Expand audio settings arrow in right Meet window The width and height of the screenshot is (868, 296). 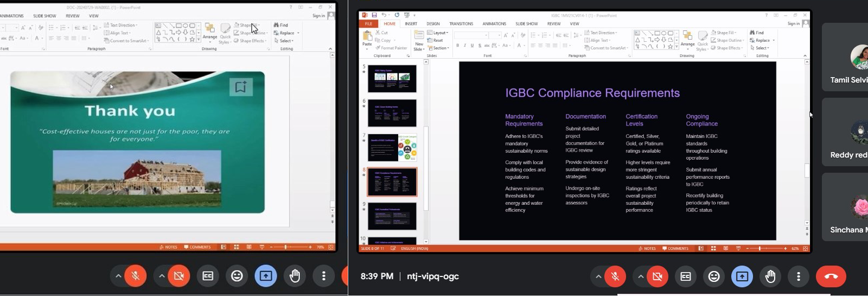598,276
